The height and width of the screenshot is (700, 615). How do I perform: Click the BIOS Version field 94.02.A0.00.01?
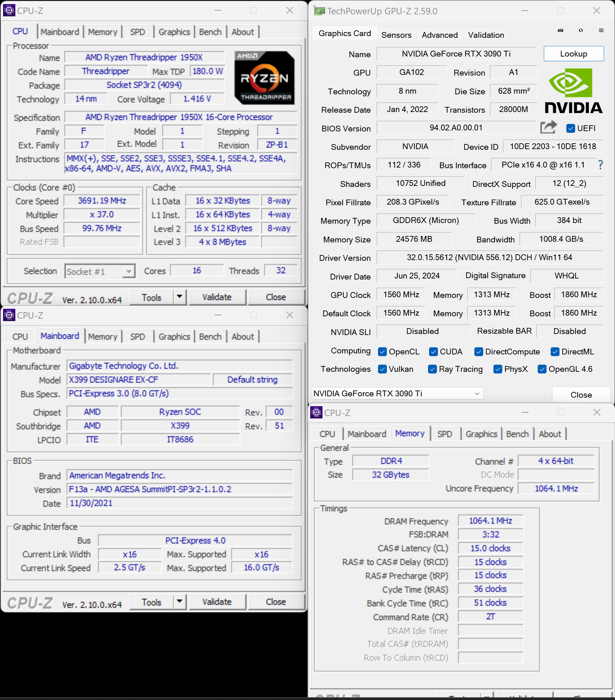point(456,128)
